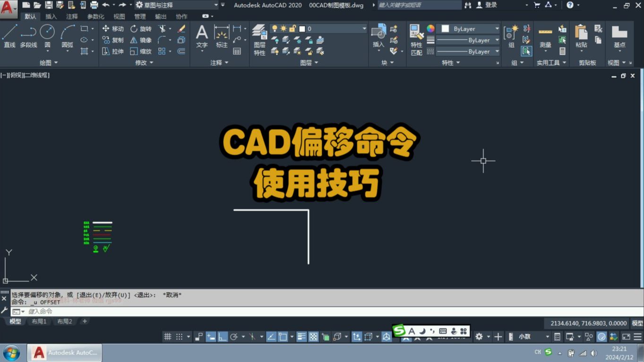Click AutoCAD taskbar button
This screenshot has height=362, width=644.
tap(65, 353)
